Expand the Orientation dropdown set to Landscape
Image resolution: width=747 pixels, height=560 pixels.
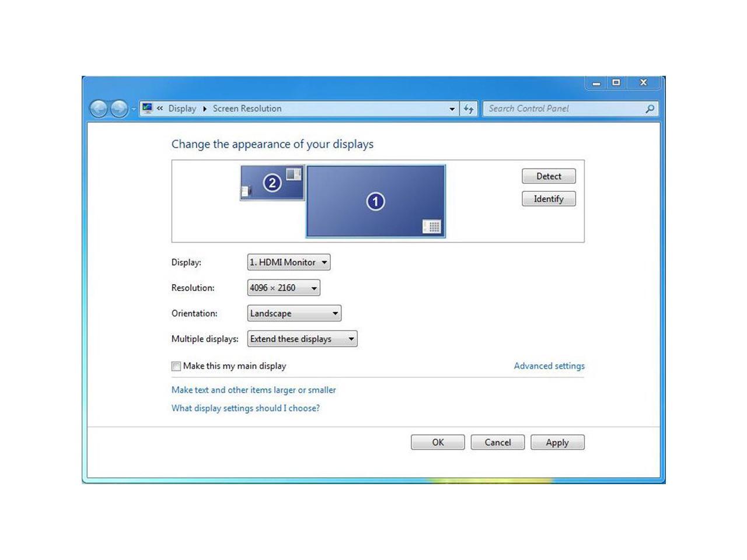pyautogui.click(x=294, y=313)
